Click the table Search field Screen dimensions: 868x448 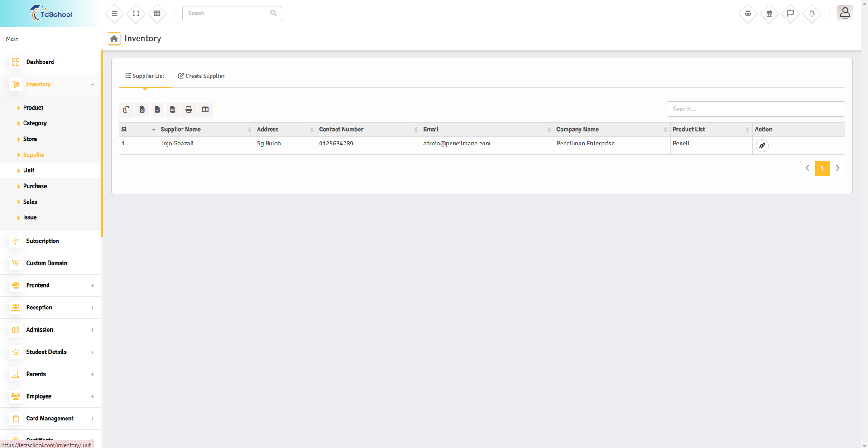[755, 109]
